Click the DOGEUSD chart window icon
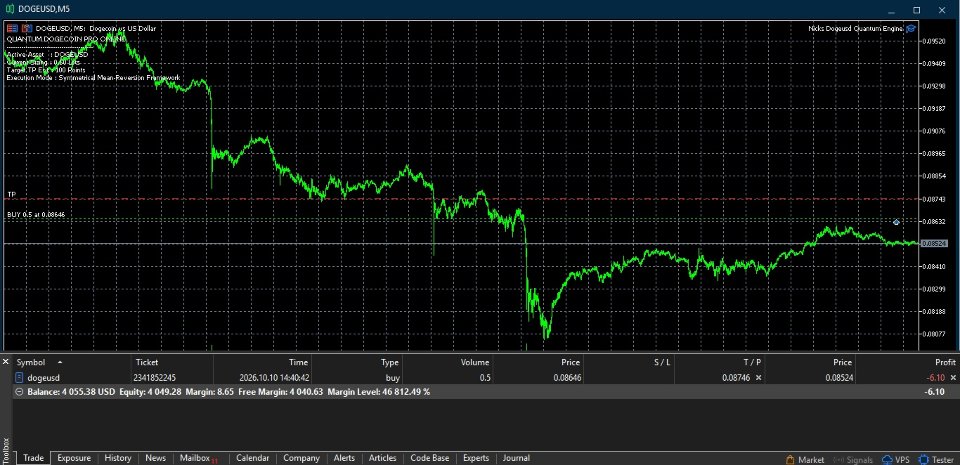 pyautogui.click(x=9, y=9)
